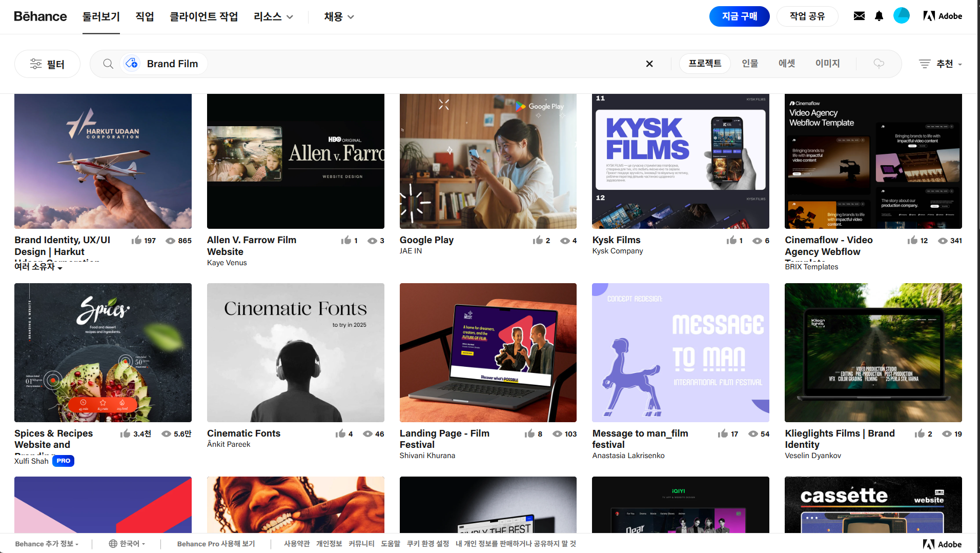Click the Adobe logo in the header
Image resolution: width=980 pixels, height=553 pixels.
pos(943,16)
